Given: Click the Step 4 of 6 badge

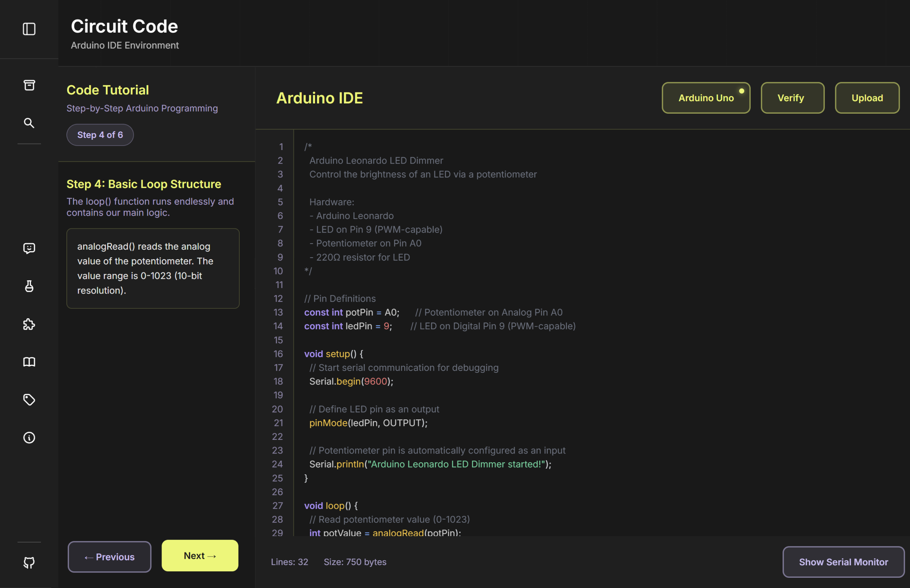Looking at the screenshot, I should click(100, 135).
